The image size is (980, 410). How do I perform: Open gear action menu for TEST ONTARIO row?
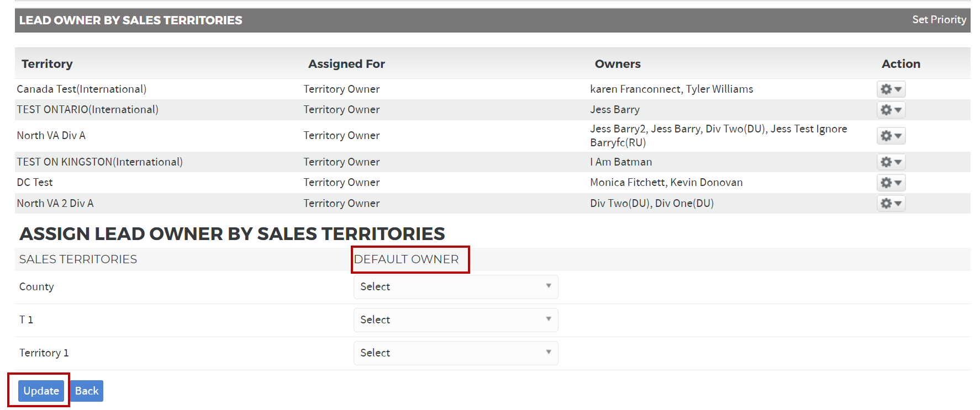pyautogui.click(x=891, y=110)
